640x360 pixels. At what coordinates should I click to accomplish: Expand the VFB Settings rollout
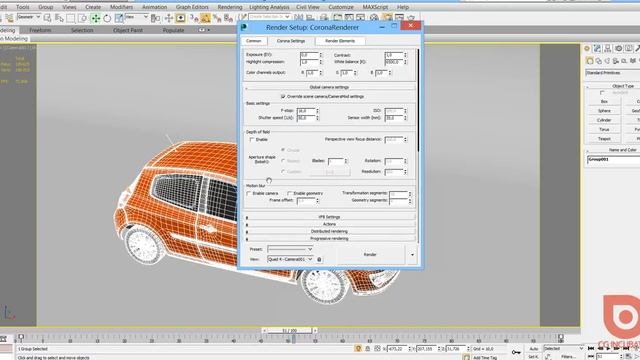pos(329,217)
